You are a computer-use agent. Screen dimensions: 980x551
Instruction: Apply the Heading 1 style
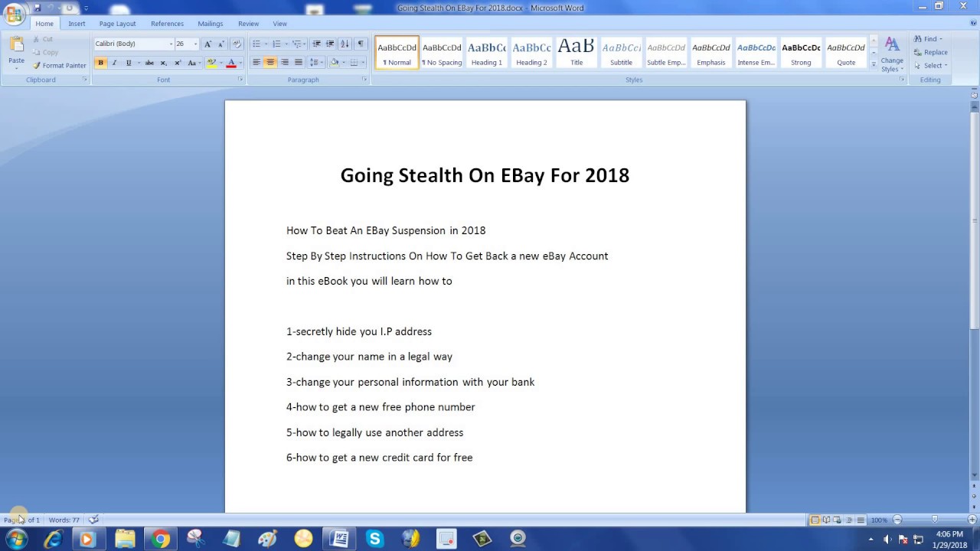click(x=487, y=53)
